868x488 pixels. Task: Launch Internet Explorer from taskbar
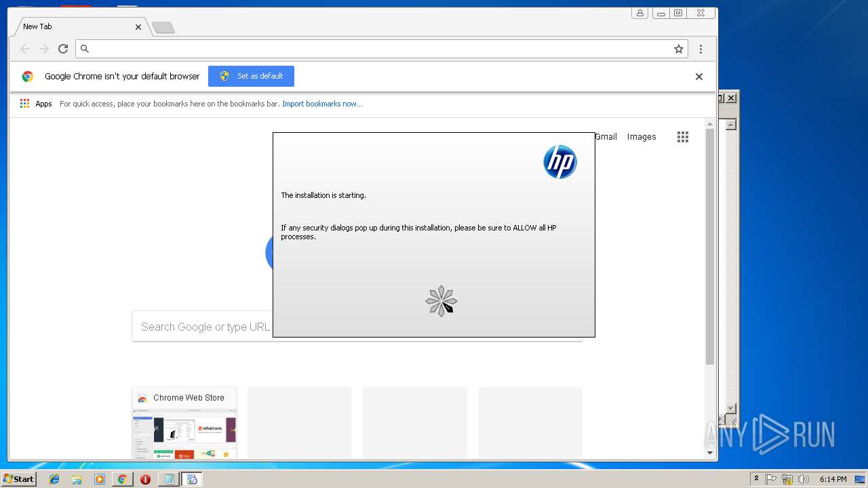(54, 479)
